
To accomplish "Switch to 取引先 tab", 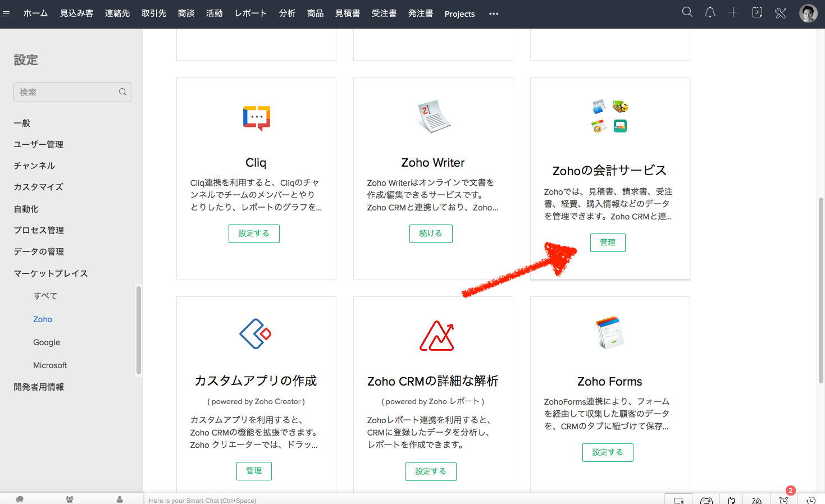I will 154,13.
